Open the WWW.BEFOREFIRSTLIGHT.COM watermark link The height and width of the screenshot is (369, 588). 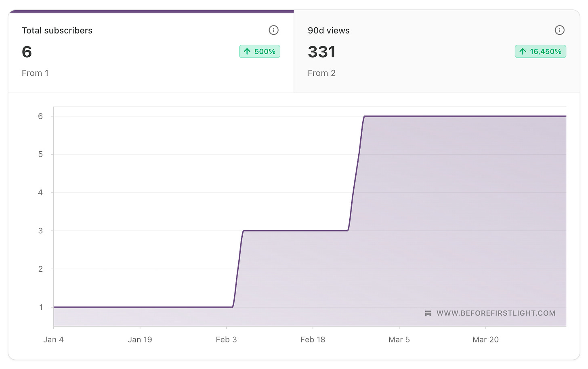[496, 313]
